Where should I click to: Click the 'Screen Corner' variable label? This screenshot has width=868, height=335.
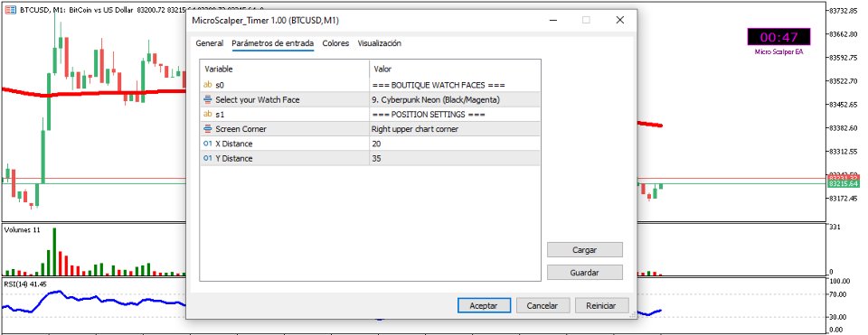(241, 129)
